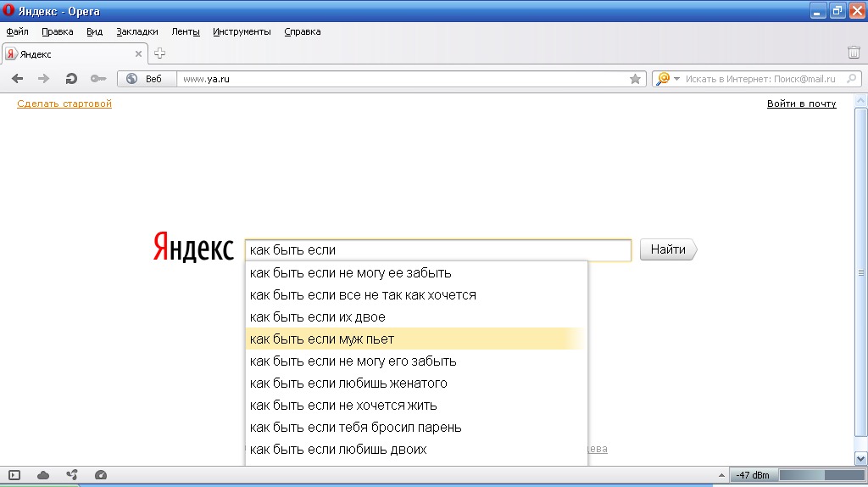868x487 pixels.
Task: Expand the search engine dropdown arrow
Action: tap(676, 79)
